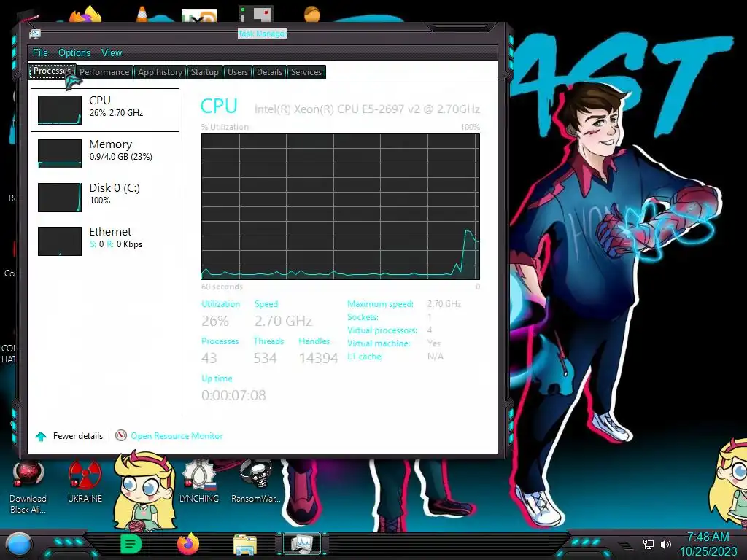Image resolution: width=747 pixels, height=560 pixels.
Task: Open the Services tab
Action: (306, 72)
